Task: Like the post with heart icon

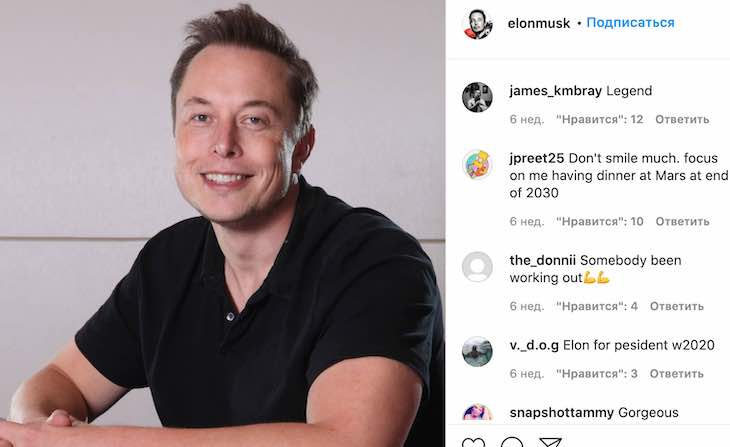Action: tap(473, 442)
